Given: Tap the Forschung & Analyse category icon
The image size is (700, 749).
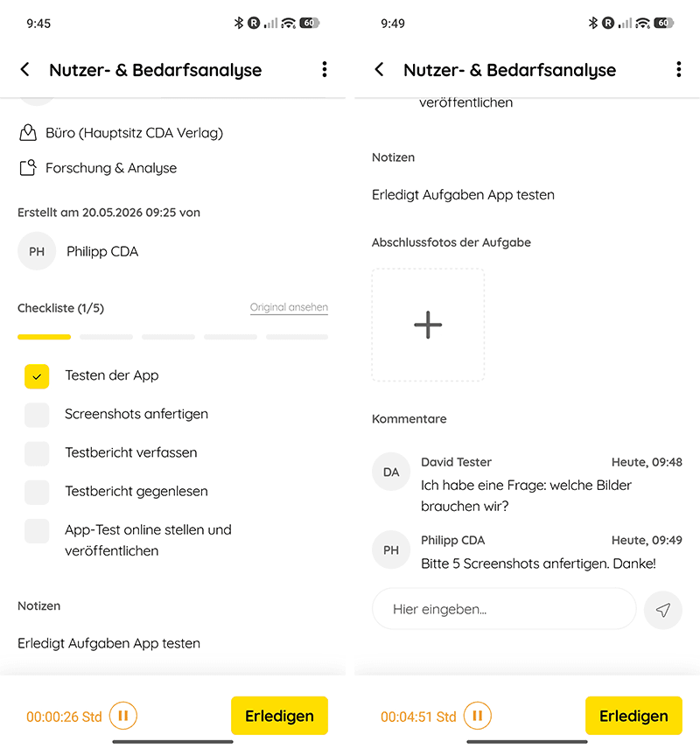Looking at the screenshot, I should tap(28, 168).
